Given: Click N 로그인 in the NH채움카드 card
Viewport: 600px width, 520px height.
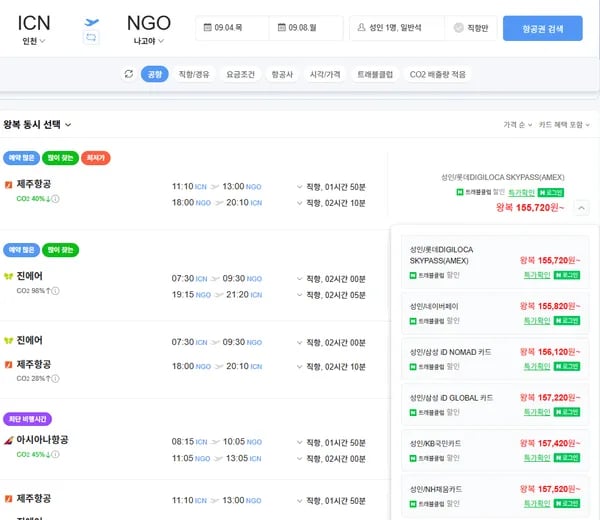Looking at the screenshot, I should (567, 504).
